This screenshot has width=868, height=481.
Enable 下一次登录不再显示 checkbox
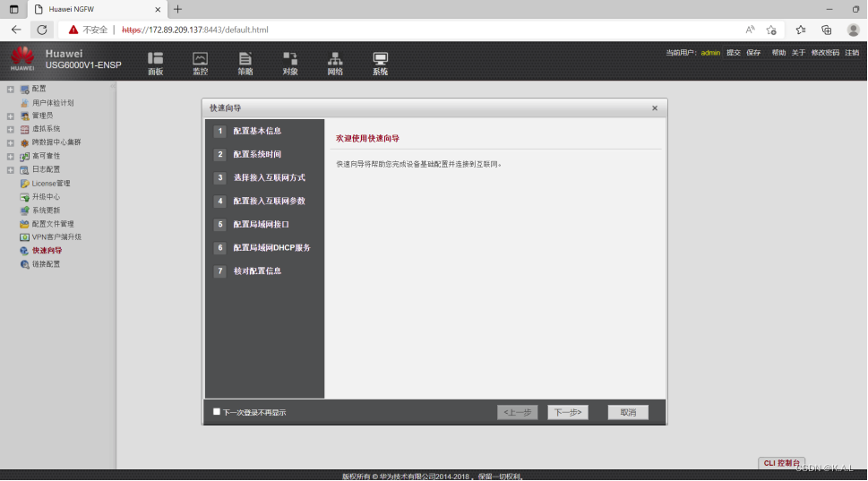click(x=217, y=411)
